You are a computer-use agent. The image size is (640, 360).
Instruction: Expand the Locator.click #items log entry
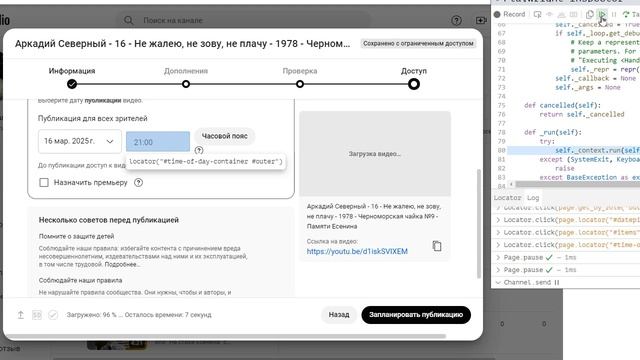pyautogui.click(x=498, y=233)
